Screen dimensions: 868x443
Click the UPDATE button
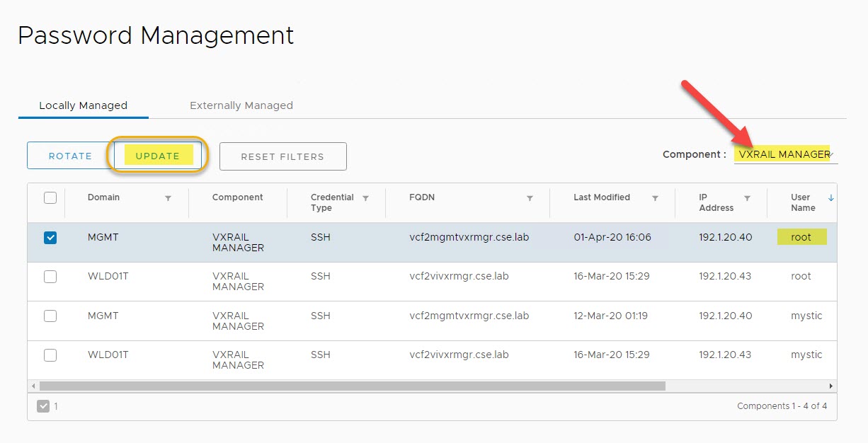tap(158, 156)
